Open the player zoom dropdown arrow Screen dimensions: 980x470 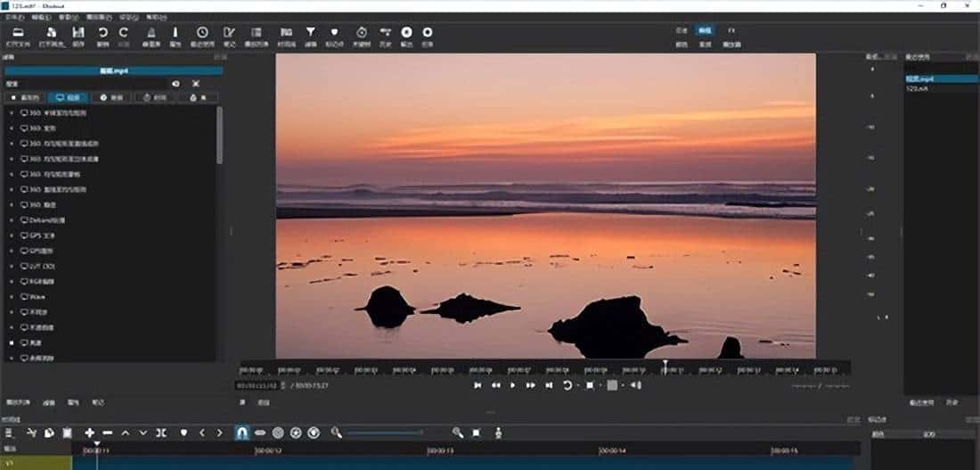pos(600,385)
